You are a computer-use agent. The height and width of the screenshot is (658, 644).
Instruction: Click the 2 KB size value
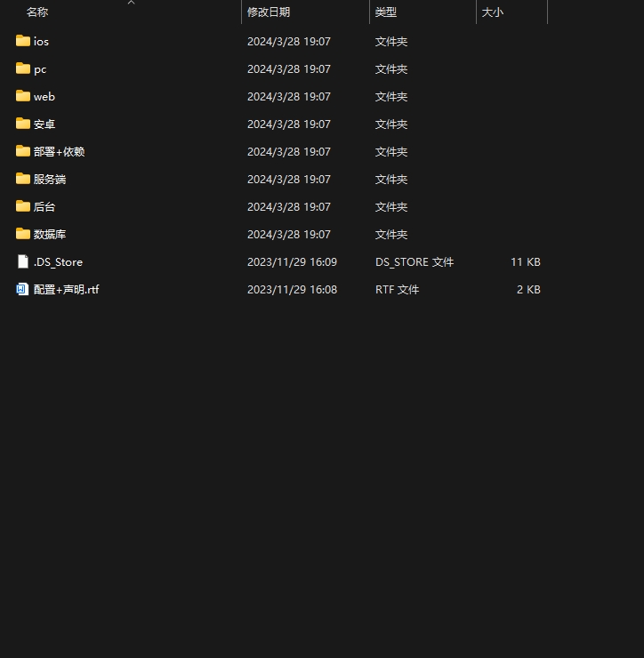(x=528, y=290)
